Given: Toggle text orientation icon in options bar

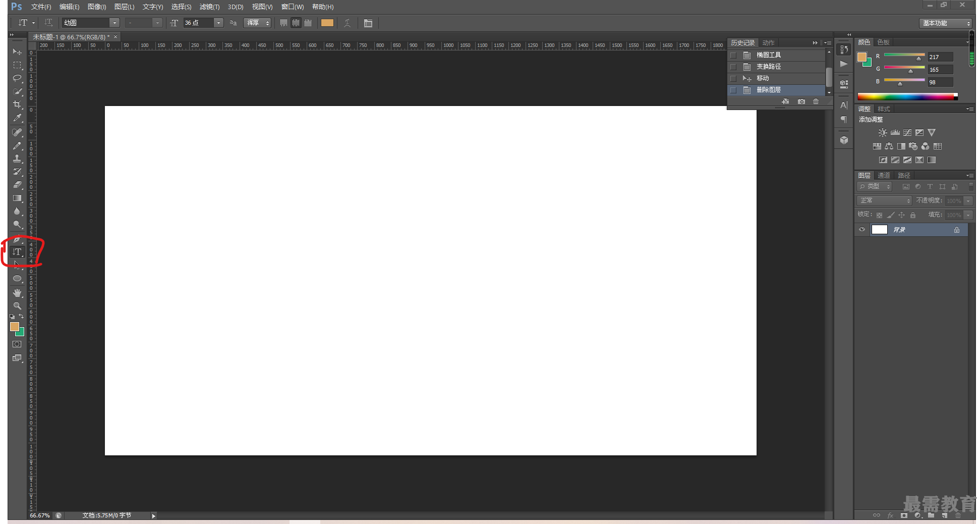Looking at the screenshot, I should tap(48, 23).
